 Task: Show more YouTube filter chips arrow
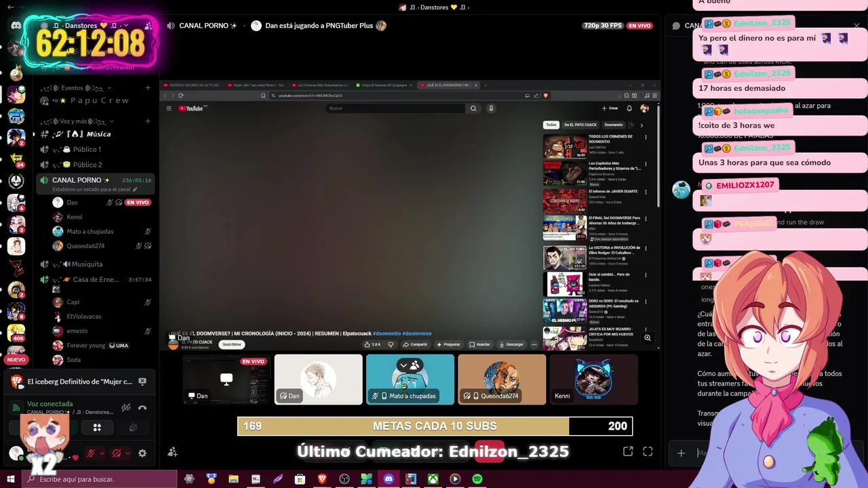[x=642, y=125]
